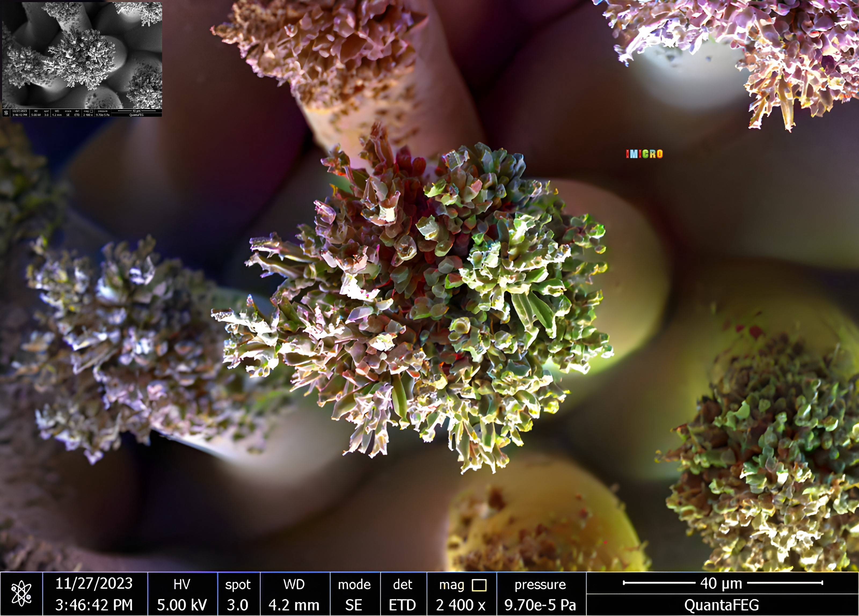The image size is (859, 616).
Task: Click the 2 400 x magnification value
Action: [461, 605]
